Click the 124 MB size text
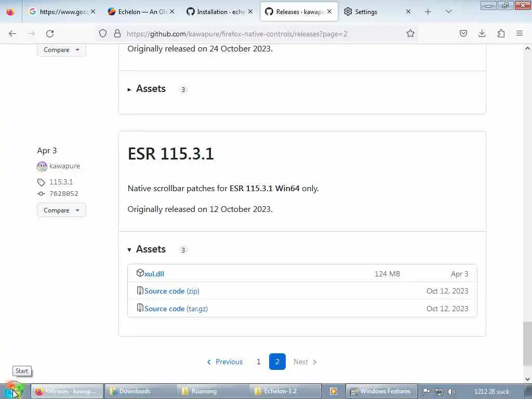This screenshot has width=532, height=399. pos(387,274)
